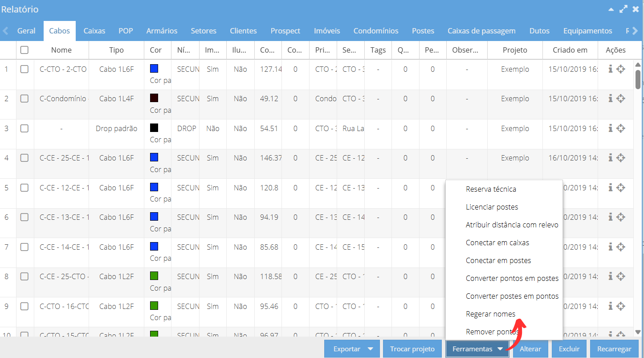The height and width of the screenshot is (358, 644).
Task: Open info icon for row 9 C-CTO - 16-CTO
Action: pos(611,306)
